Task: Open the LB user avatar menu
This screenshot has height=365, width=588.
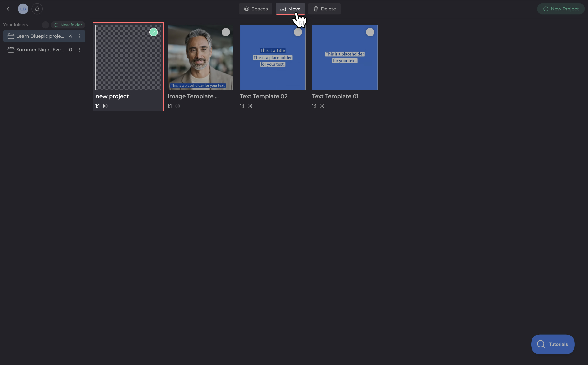Action: point(23,9)
